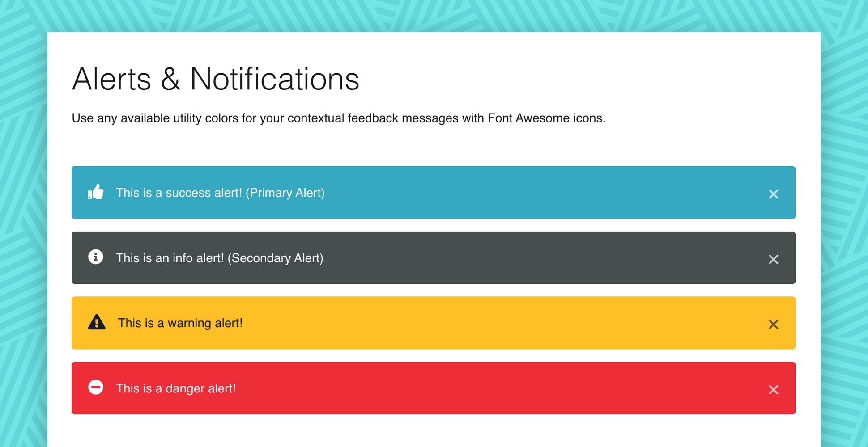The height and width of the screenshot is (447, 868).
Task: Click the "(Primary Alert)" label text
Action: pyautogui.click(x=285, y=193)
